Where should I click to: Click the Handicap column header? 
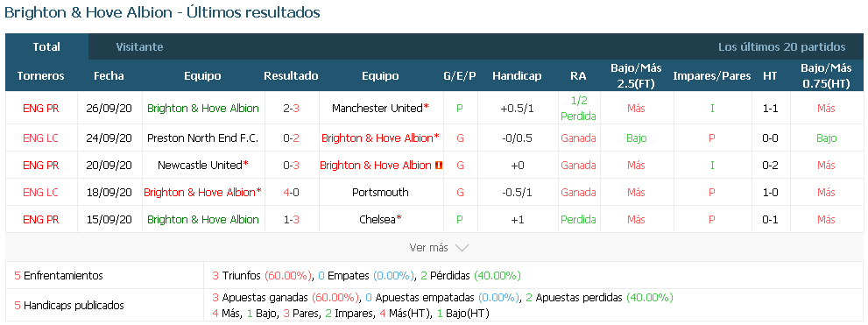(517, 76)
